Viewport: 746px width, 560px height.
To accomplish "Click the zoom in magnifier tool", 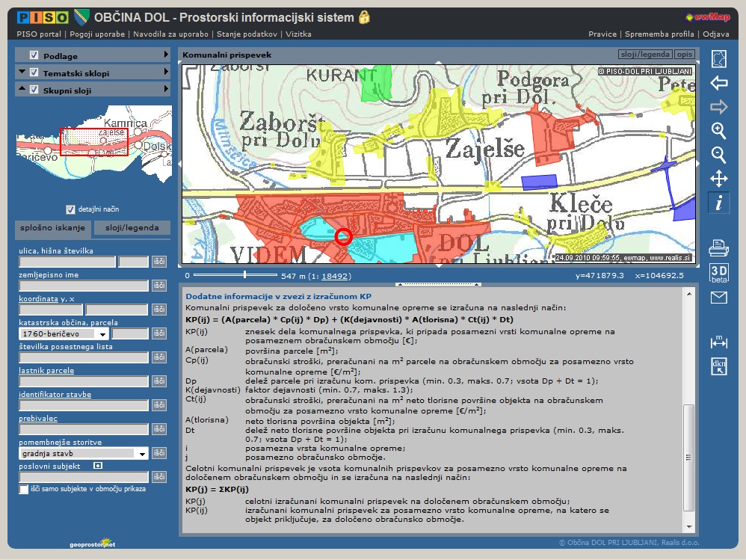I will [x=718, y=131].
